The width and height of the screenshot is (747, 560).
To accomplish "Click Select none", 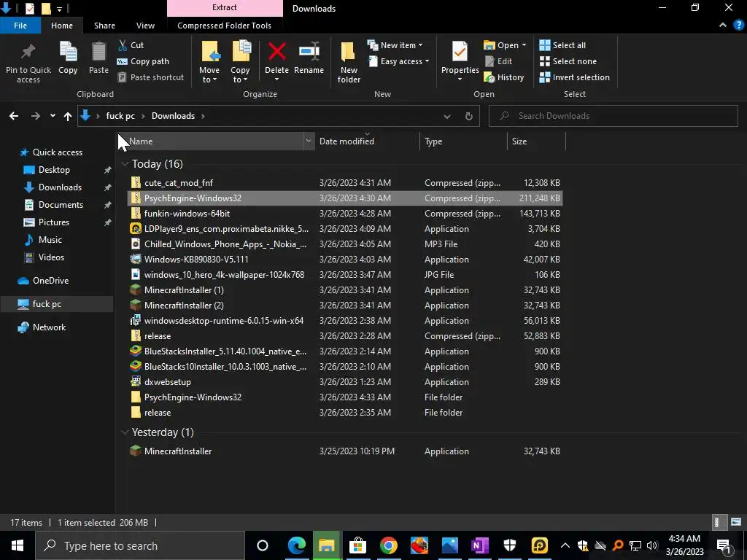I will tap(568, 61).
